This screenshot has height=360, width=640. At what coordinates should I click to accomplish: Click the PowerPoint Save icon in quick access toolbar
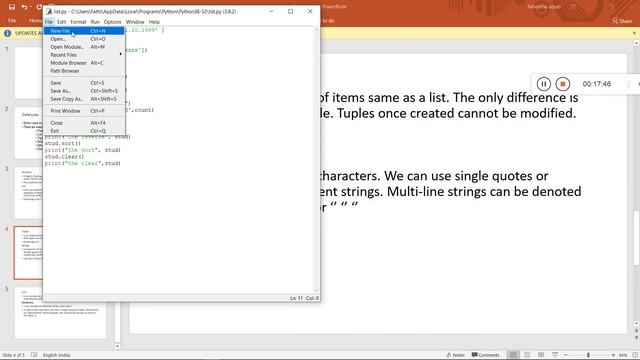[12, 7]
